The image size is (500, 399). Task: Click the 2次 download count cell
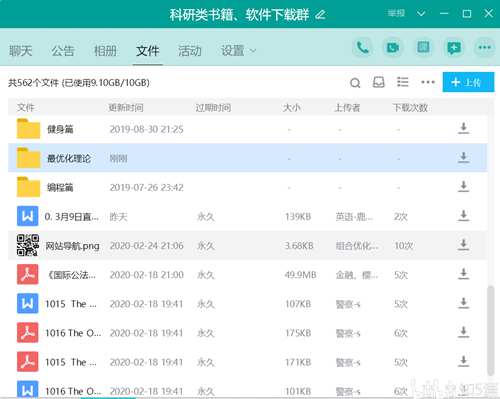click(401, 217)
